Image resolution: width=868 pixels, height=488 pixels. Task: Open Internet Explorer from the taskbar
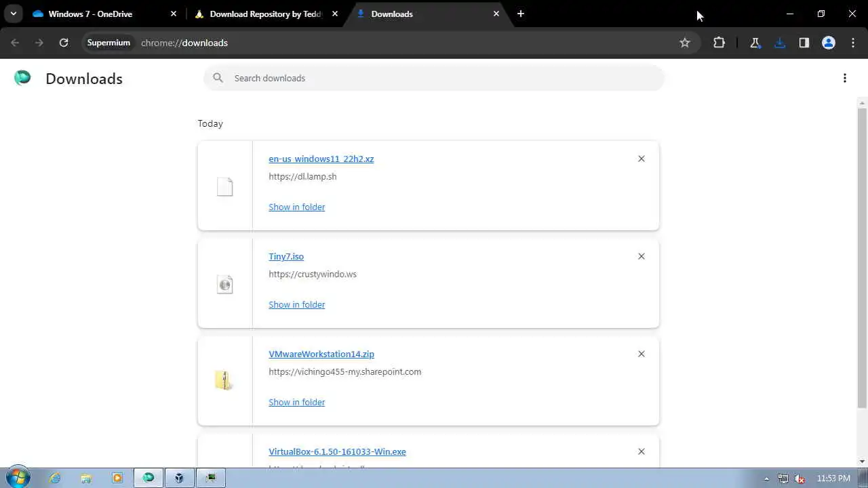pos(55,478)
